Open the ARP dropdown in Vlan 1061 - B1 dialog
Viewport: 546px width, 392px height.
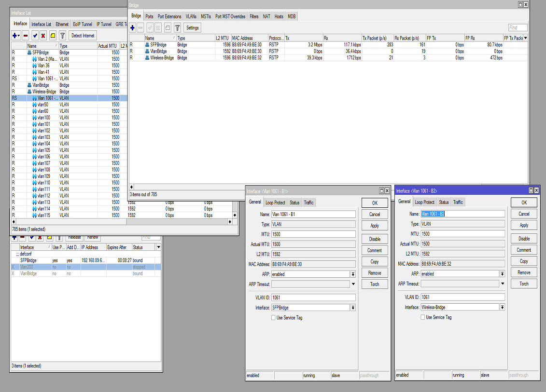coord(353,274)
